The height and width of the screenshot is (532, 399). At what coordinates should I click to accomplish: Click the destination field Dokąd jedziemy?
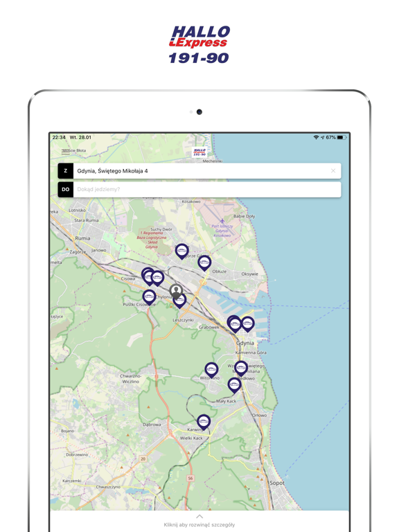(199, 189)
